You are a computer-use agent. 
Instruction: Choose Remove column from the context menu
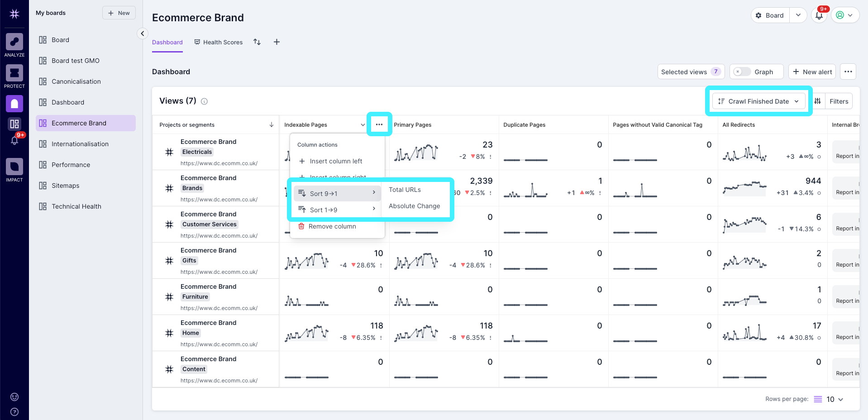[x=332, y=226]
